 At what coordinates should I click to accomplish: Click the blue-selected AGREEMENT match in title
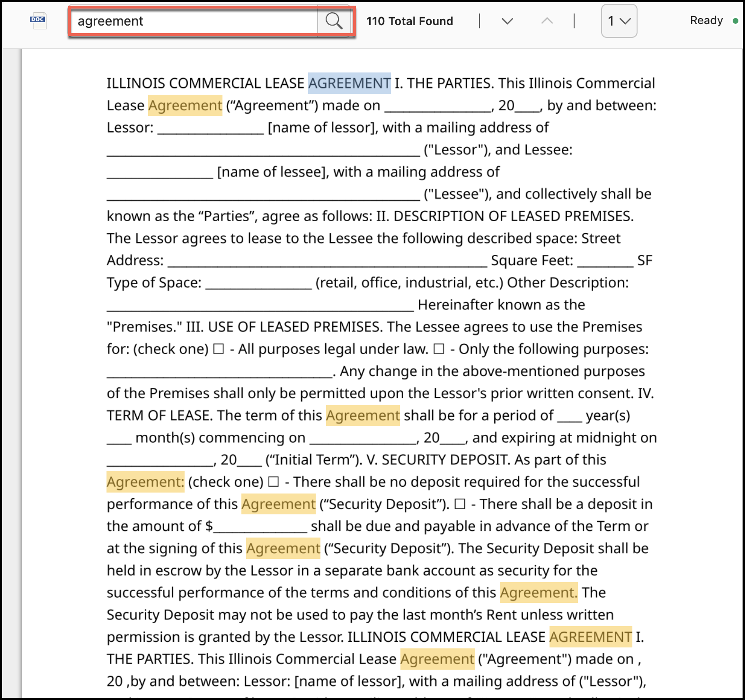click(x=349, y=83)
